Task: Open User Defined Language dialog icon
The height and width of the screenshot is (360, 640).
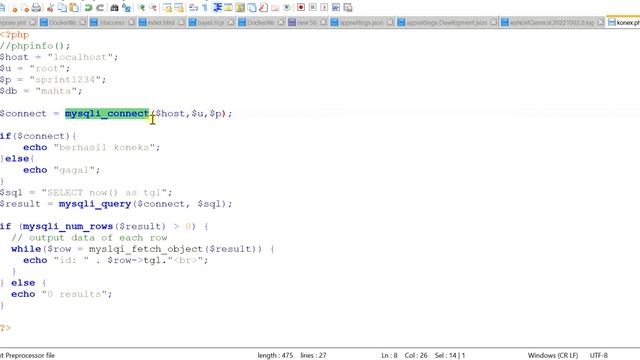Action: pos(228,8)
